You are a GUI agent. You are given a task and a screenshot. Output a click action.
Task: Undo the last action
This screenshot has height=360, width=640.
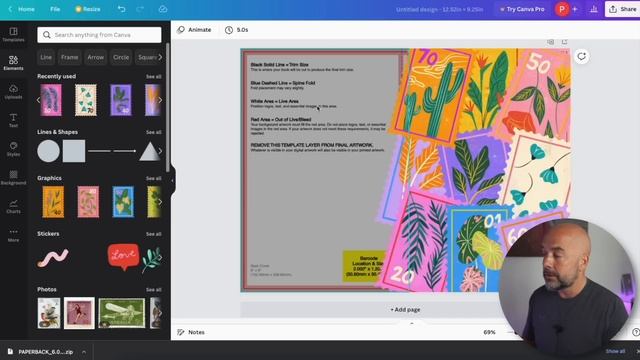coord(121,9)
